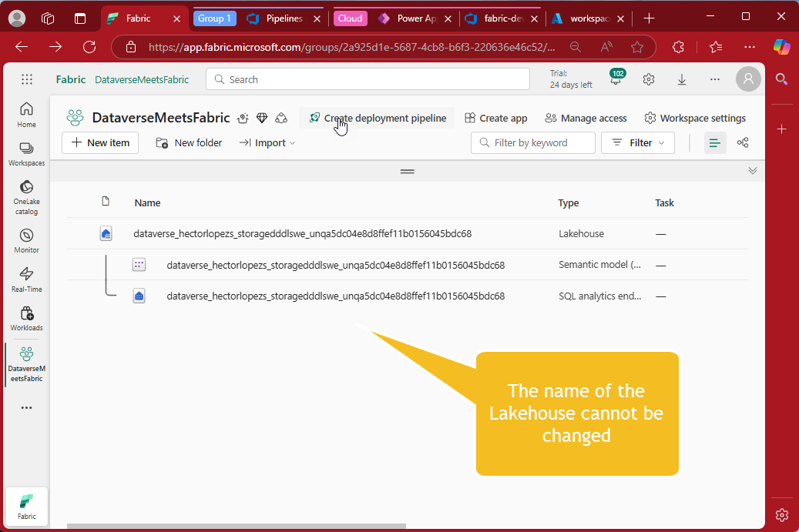Open the downloads icon in the top bar

tap(681, 79)
